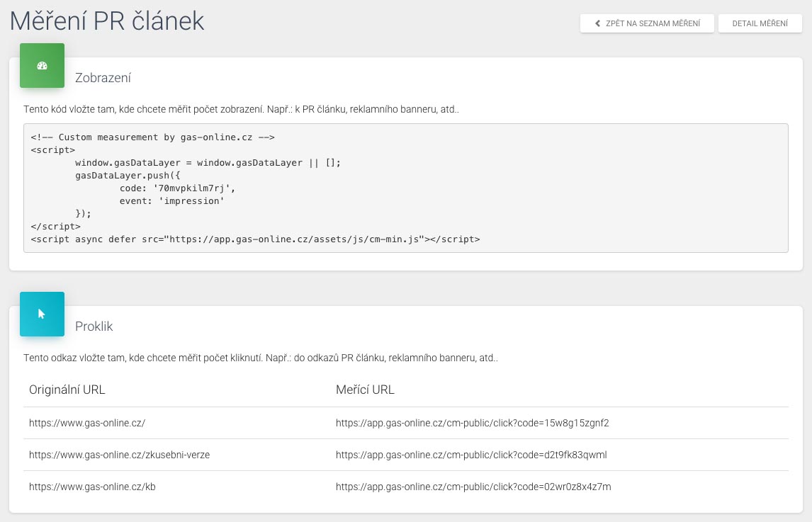Click the Proklik section title
812x522 pixels.
pos(94,327)
